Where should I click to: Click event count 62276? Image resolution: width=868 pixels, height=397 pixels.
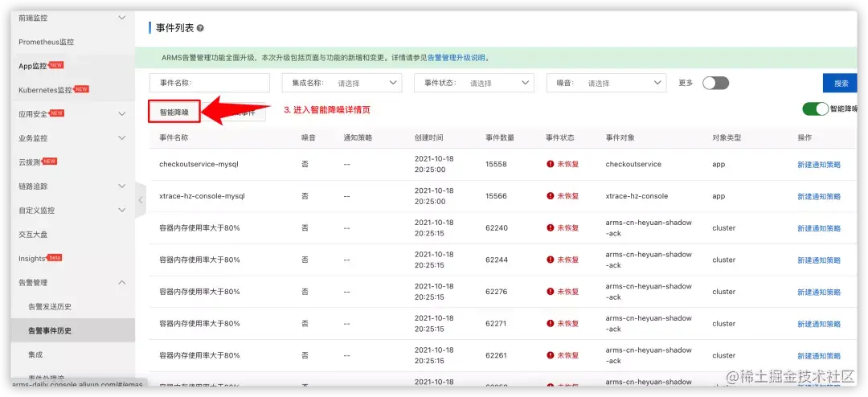click(x=496, y=292)
